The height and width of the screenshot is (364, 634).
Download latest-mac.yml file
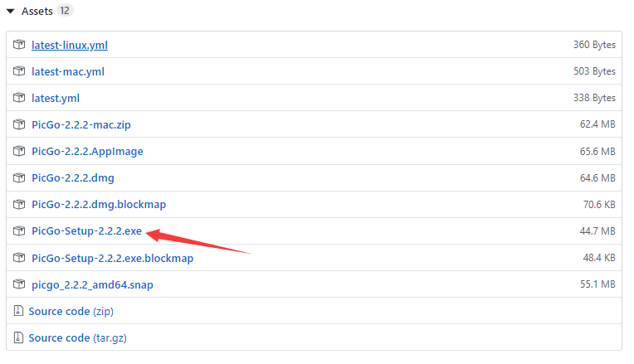point(68,71)
